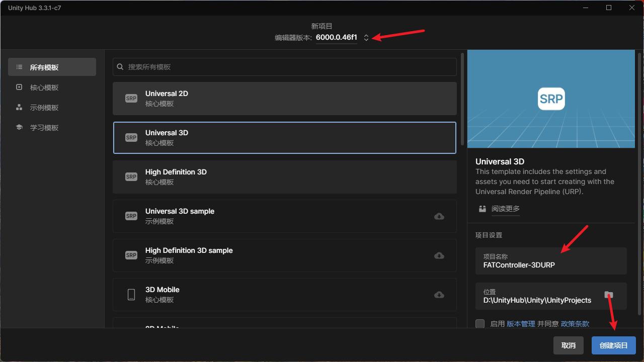The image size is (644, 362).
Task: Edit project location path field
Action: 551,296
